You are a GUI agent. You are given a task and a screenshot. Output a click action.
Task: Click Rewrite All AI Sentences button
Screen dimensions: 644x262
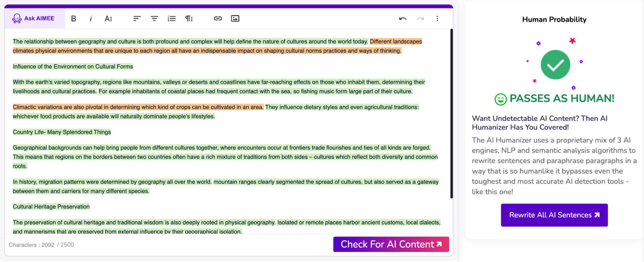[x=554, y=215]
